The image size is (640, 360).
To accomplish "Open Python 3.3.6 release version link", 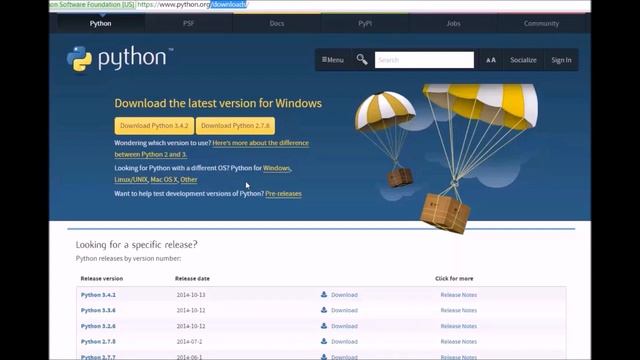I will click(x=98, y=310).
